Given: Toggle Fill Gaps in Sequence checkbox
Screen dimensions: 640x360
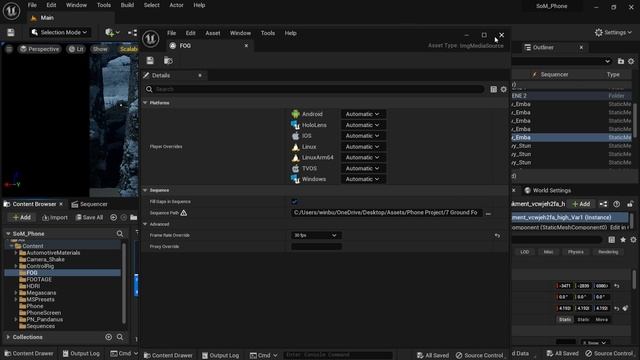Looking at the screenshot, I should (x=294, y=202).
